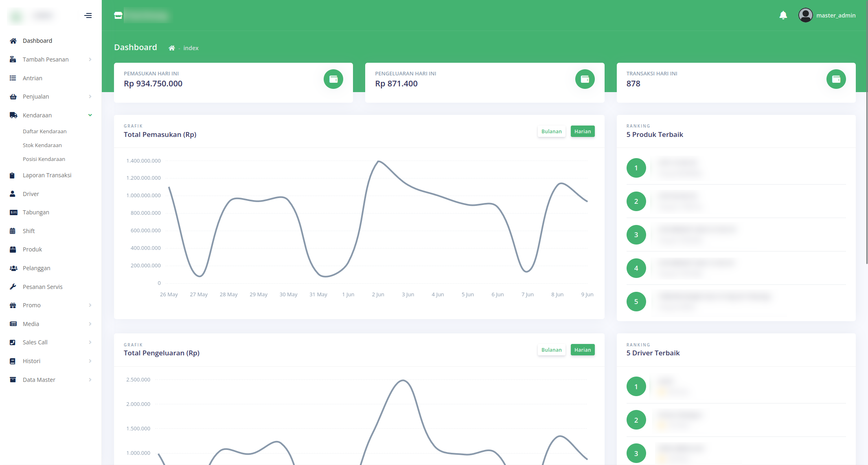
Task: Click the notification bell icon
Action: (x=783, y=15)
